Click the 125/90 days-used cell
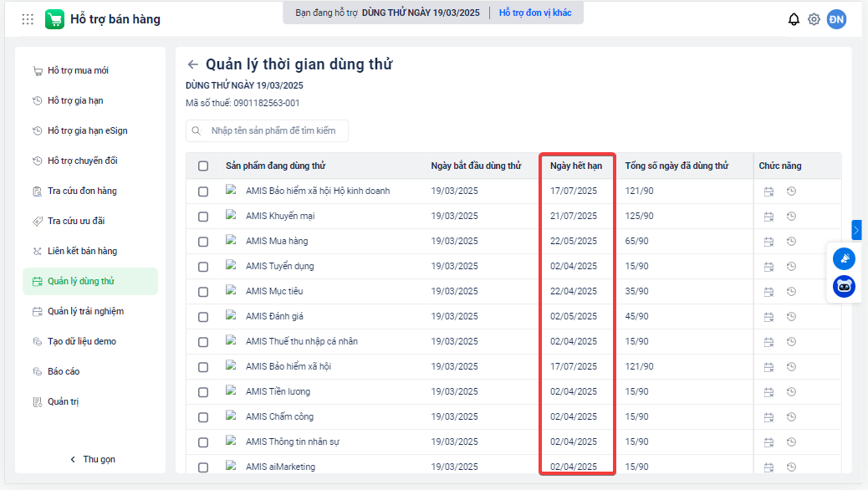Screen dimensions: 868x490 pyautogui.click(x=640, y=216)
